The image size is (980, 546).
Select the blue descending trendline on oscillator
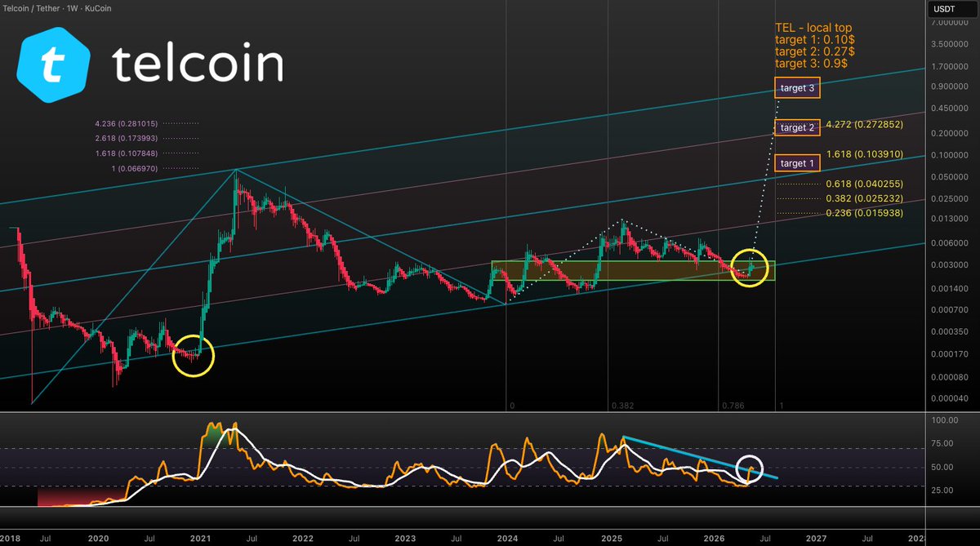tap(700, 457)
